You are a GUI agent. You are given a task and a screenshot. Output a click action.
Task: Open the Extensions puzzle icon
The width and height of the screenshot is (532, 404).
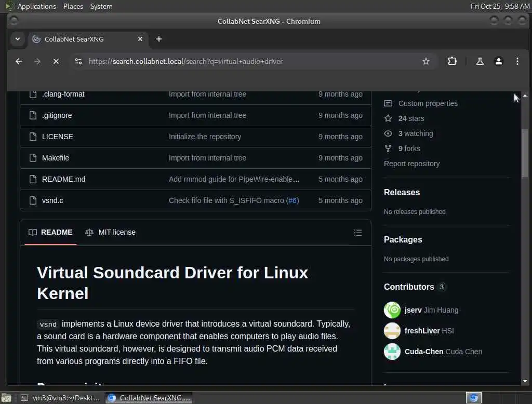click(452, 61)
